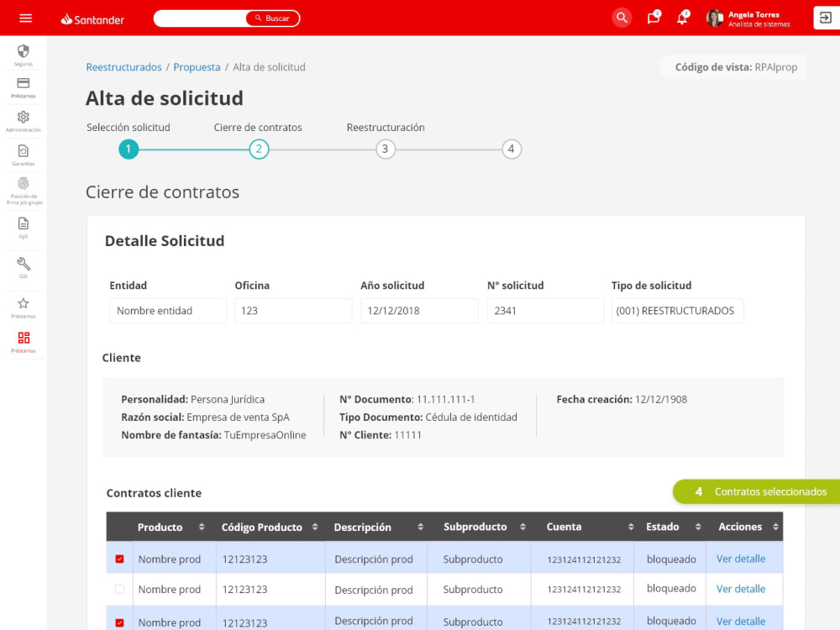Sort by Código Producto column
Image resolution: width=840 pixels, height=630 pixels.
click(315, 528)
